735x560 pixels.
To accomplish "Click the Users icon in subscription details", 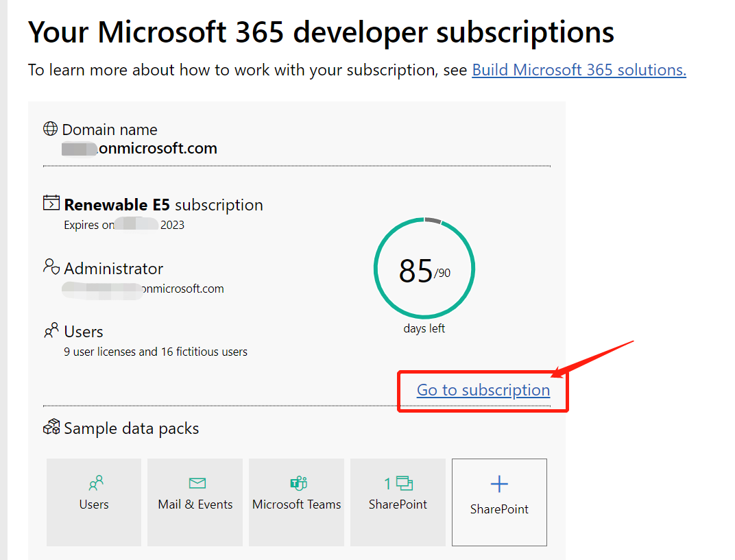I will point(51,330).
